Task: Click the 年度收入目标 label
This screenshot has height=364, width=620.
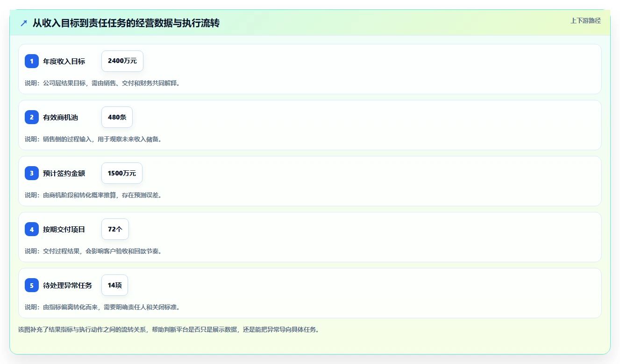Action: pyautogui.click(x=64, y=61)
